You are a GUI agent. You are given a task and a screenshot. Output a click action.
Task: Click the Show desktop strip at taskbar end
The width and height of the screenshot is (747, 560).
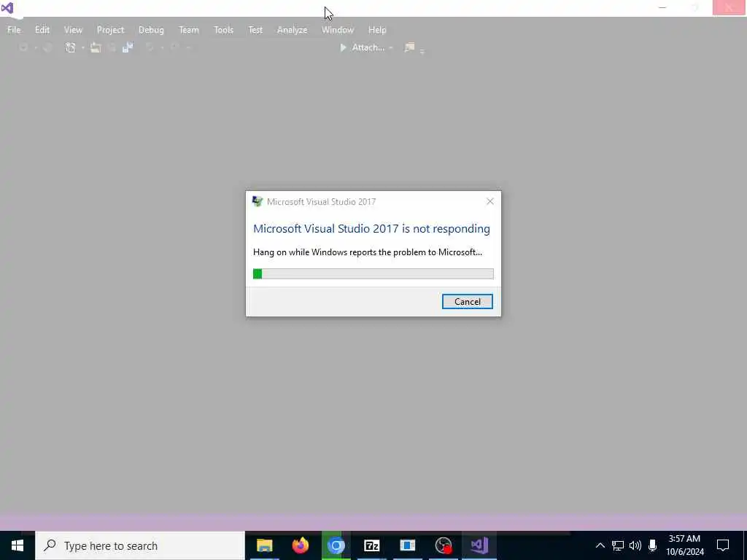[745, 545]
